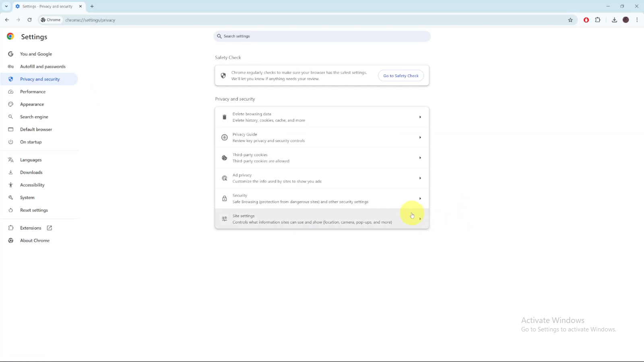Screen dimensions: 644x362
Task: Click the bookmark star icon in address bar
Action: point(570,20)
